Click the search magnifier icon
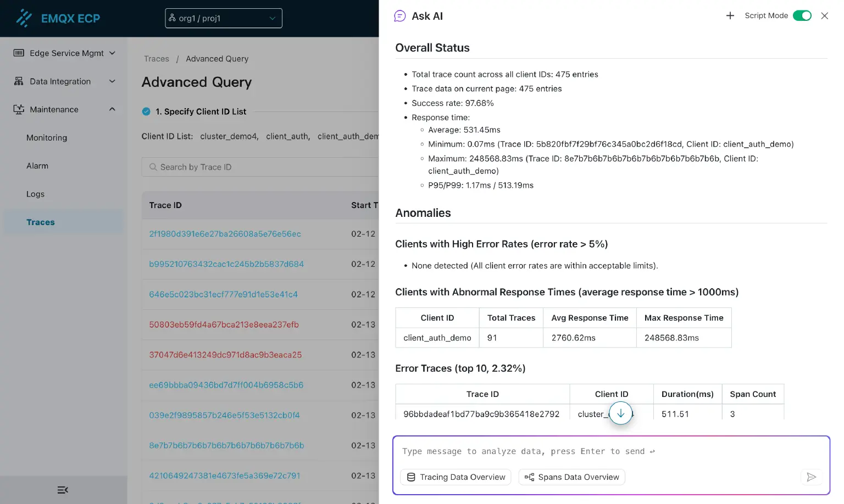Image resolution: width=844 pixels, height=504 pixels. tap(153, 167)
